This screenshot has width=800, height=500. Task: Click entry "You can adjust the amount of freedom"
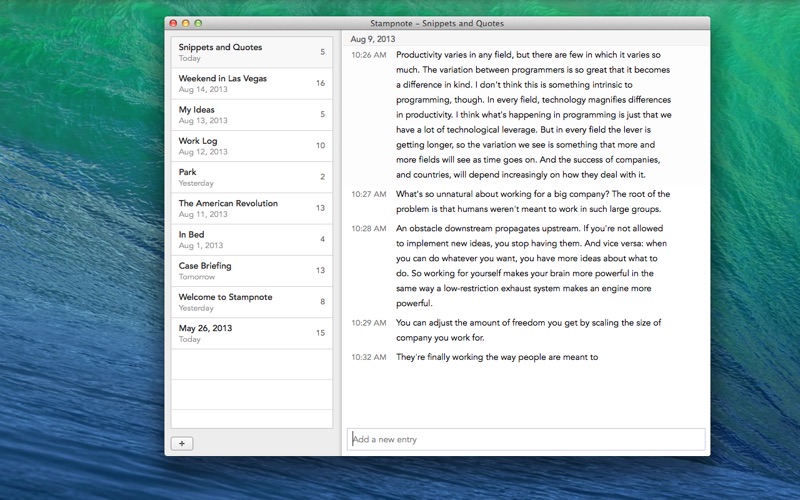pos(529,330)
